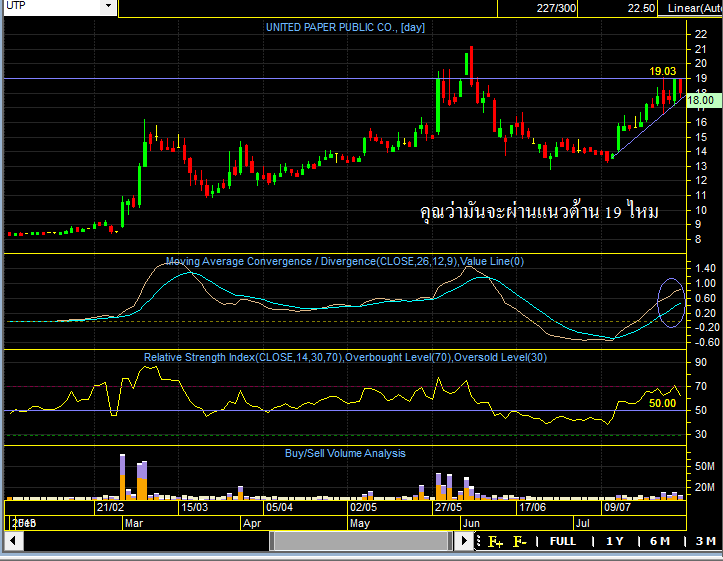Viewport: 723px width, 561px height.
Task: Click the 18.00 last price tag
Action: [x=702, y=100]
